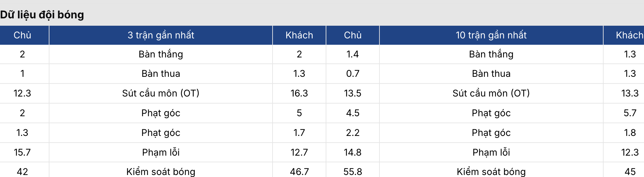Select the 55.8 home possession value
The width and height of the screenshot is (644, 177).
(x=352, y=172)
